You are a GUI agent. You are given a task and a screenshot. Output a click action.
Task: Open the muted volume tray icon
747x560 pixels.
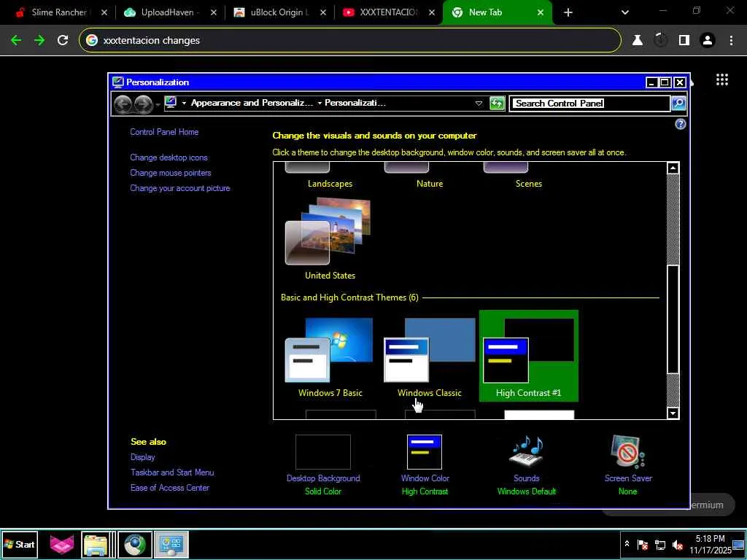(677, 544)
